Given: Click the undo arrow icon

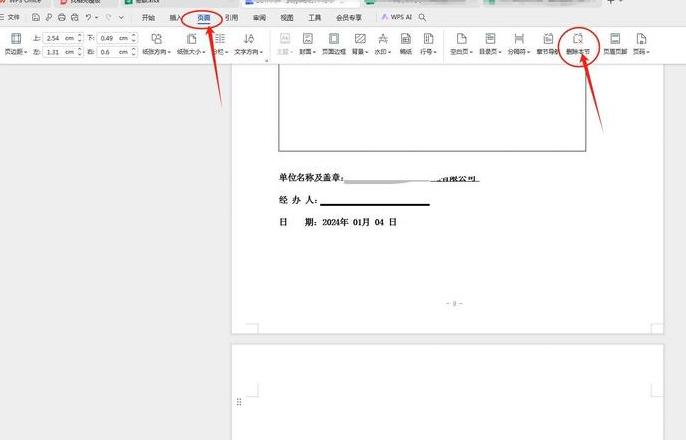Looking at the screenshot, I should point(88,17).
